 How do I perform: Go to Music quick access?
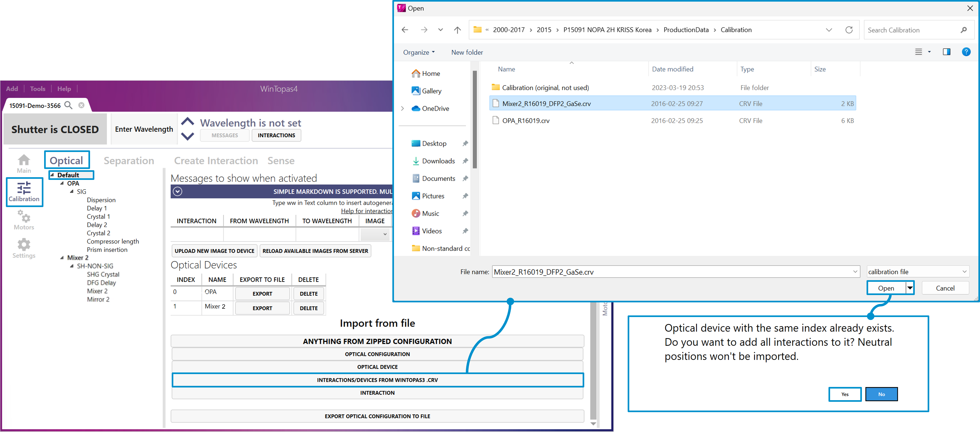coord(426,213)
